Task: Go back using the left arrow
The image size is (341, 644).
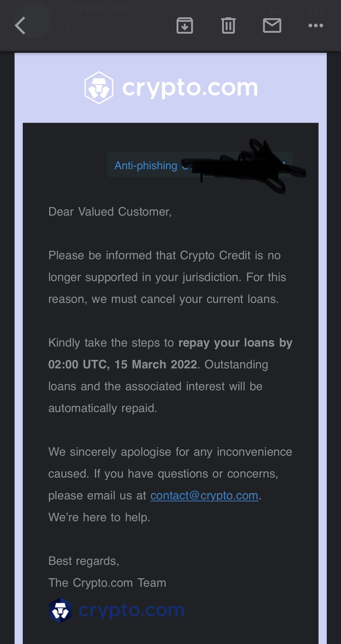Action: 20,25
